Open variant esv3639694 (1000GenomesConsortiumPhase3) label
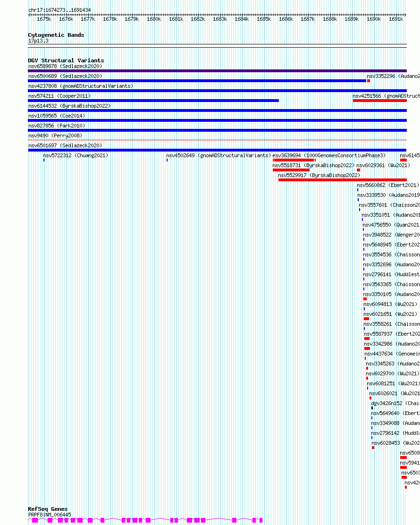Viewport: 420px width, 525px height. click(329, 155)
